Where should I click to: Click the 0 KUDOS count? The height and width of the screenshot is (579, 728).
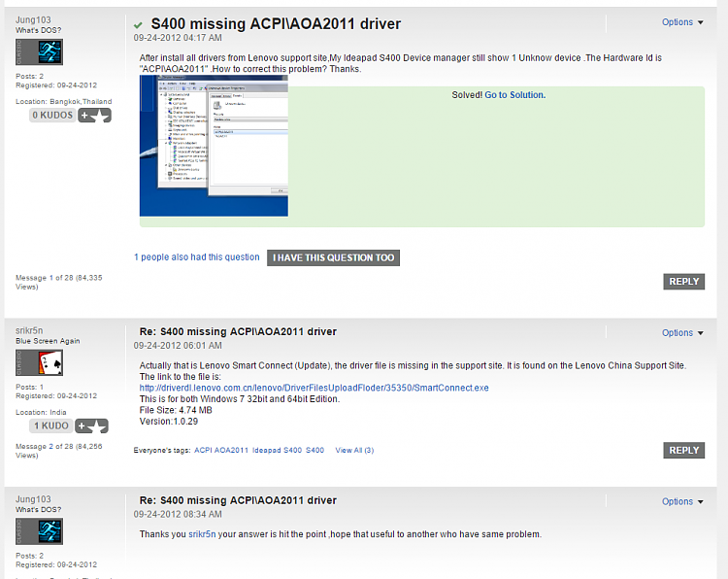pos(52,116)
